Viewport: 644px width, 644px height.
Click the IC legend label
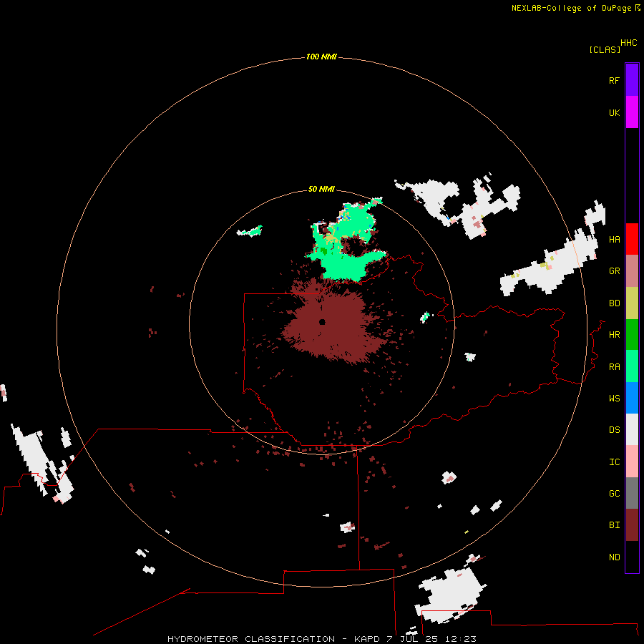tap(615, 462)
